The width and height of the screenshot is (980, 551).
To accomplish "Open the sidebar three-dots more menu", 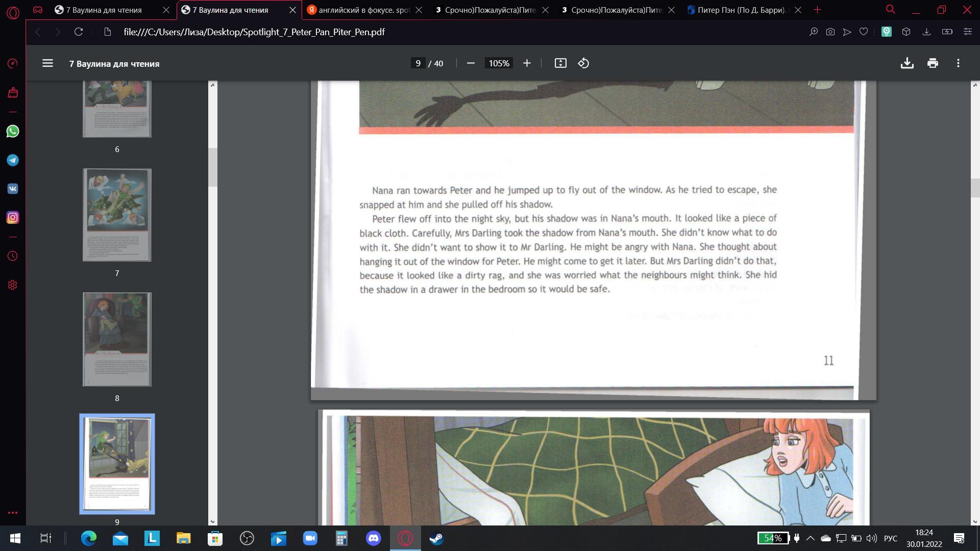I will (13, 513).
